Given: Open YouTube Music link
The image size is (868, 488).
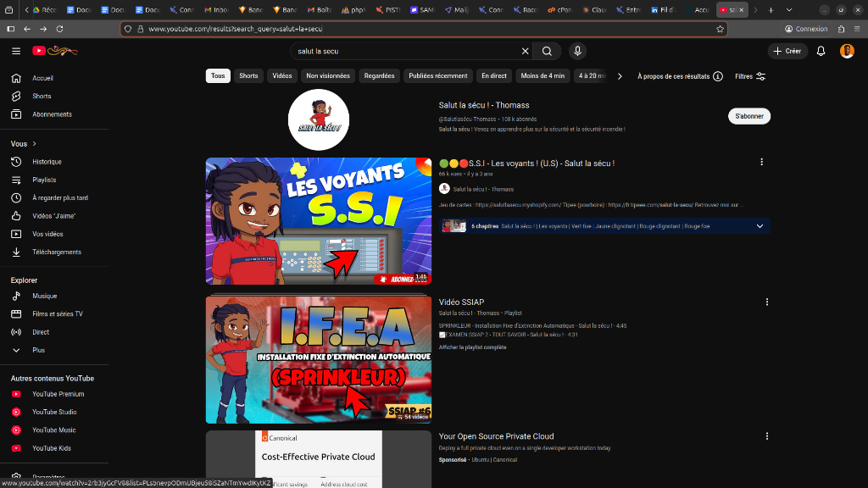Looking at the screenshot, I should [53, 430].
